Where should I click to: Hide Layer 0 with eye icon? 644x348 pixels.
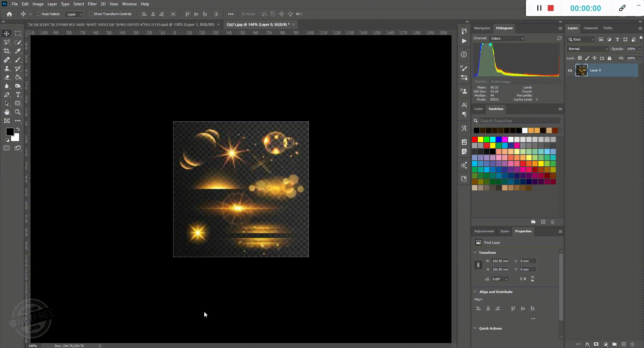570,70
